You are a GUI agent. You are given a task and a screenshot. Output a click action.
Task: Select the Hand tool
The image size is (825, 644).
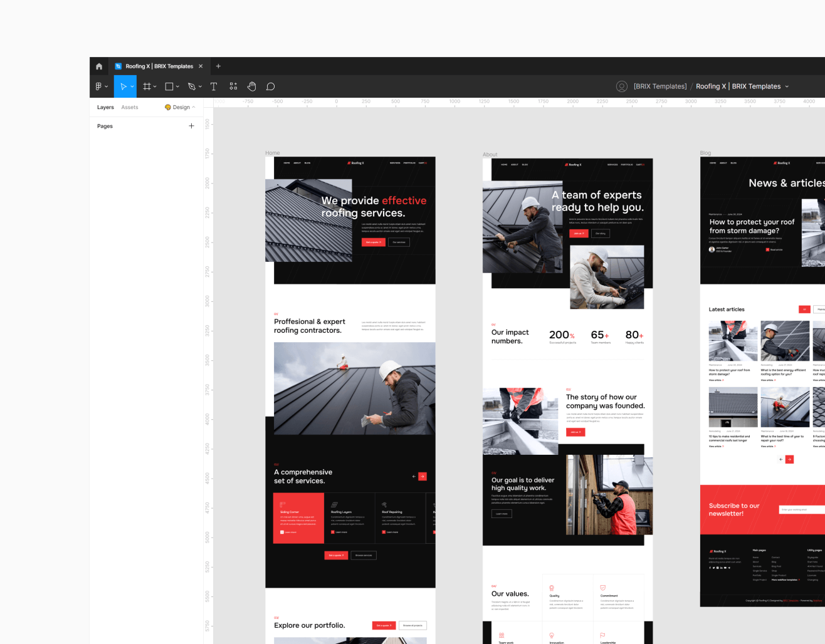click(251, 86)
